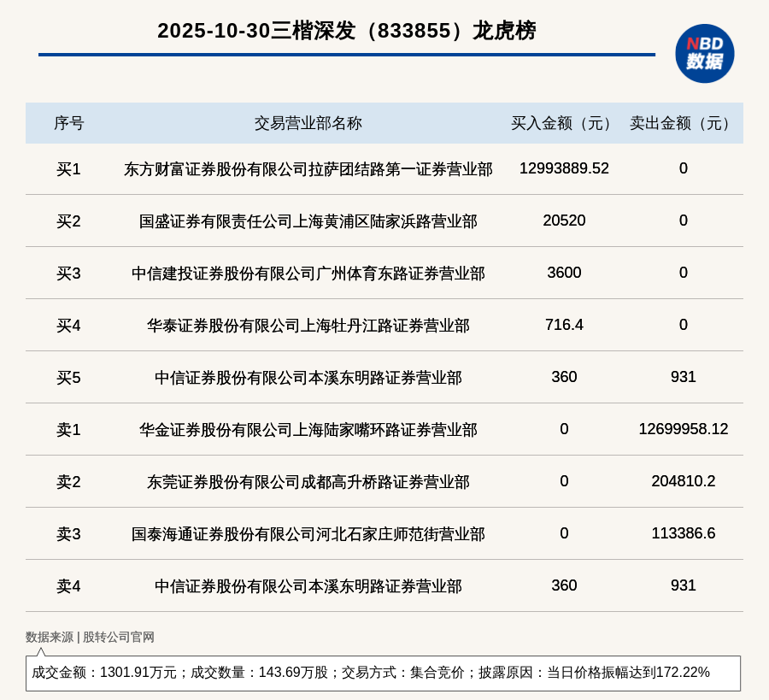769x700 pixels.
Task: Select the 序号 column header
Action: tap(68, 123)
